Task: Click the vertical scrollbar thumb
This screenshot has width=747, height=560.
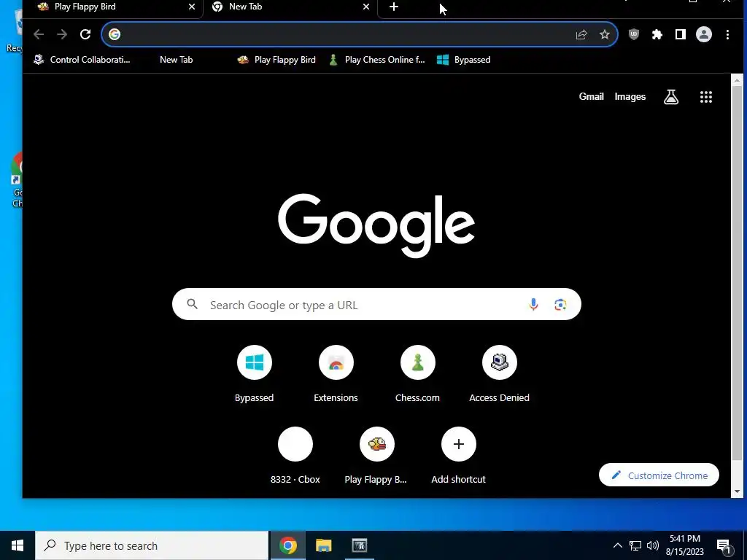Action: tap(737, 274)
